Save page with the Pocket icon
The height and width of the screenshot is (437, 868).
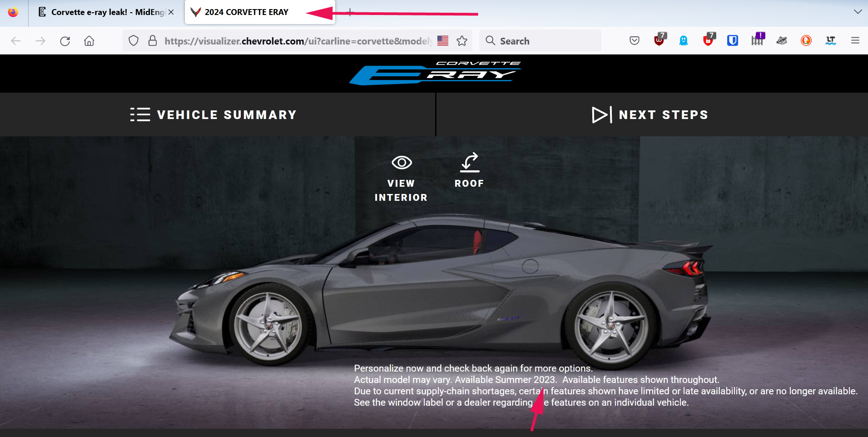(x=634, y=41)
